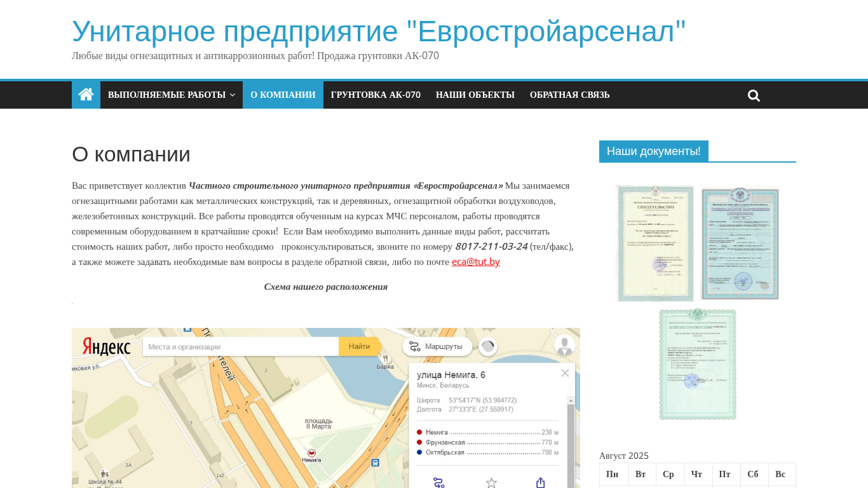The height and width of the screenshot is (488, 868).
Task: Click the Схема нашего расположения caption
Action: 326,287
